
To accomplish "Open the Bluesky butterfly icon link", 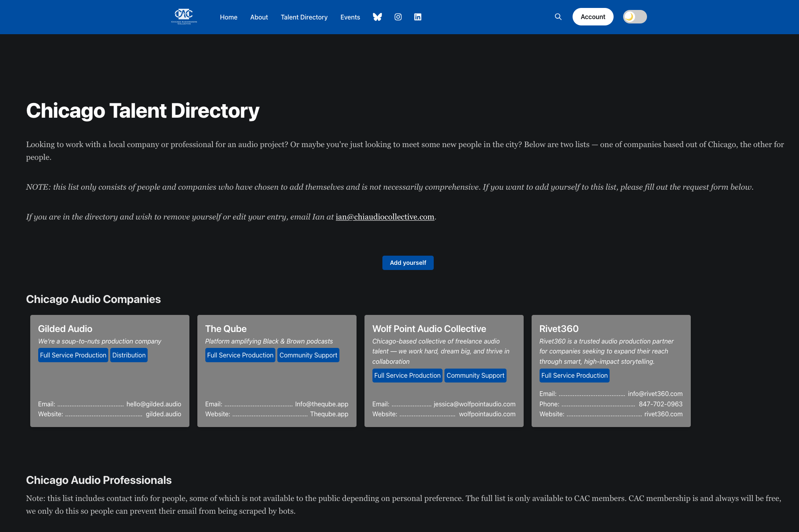I will (377, 17).
